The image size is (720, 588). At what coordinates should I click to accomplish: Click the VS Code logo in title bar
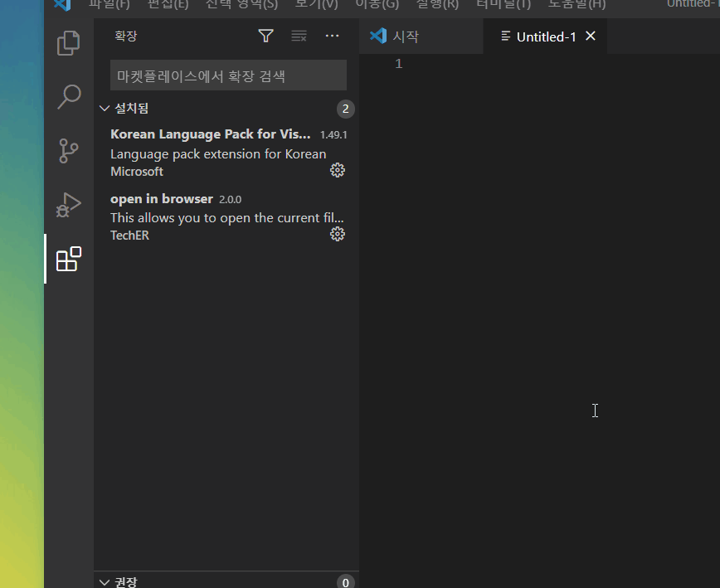click(x=62, y=5)
